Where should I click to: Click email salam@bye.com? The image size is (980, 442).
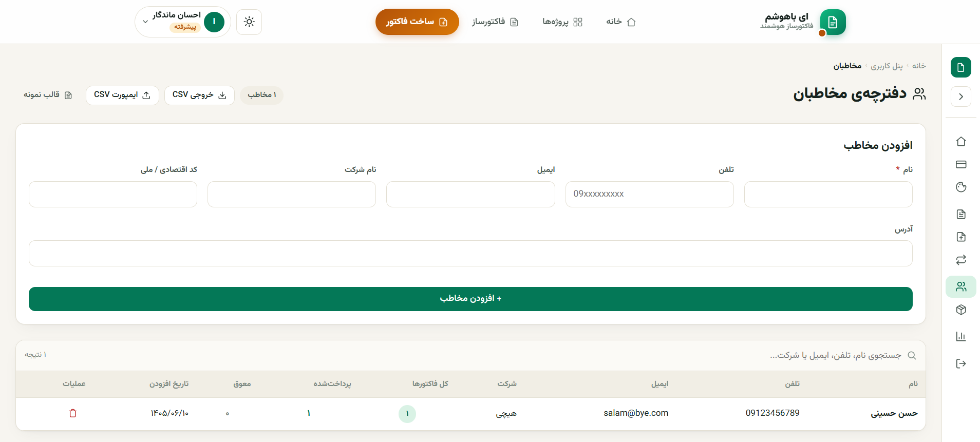(636, 413)
